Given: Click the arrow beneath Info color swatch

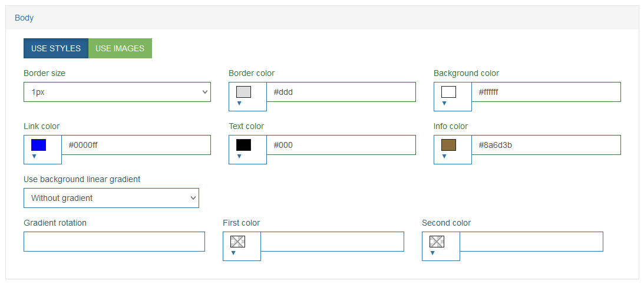Looking at the screenshot, I should pos(444,156).
